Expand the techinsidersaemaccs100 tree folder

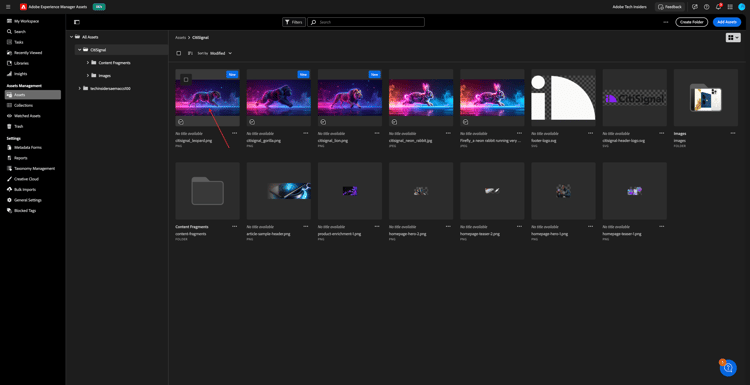tap(80, 88)
